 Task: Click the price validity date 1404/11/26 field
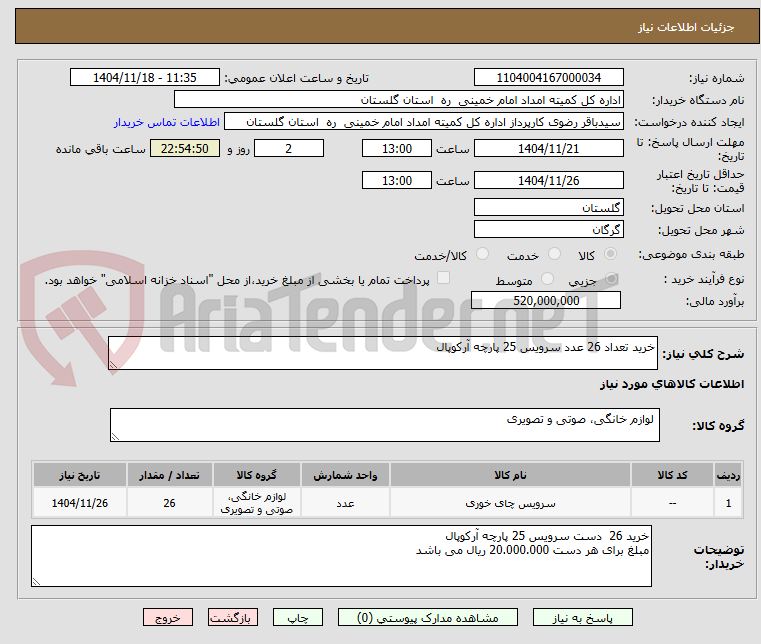tap(548, 181)
